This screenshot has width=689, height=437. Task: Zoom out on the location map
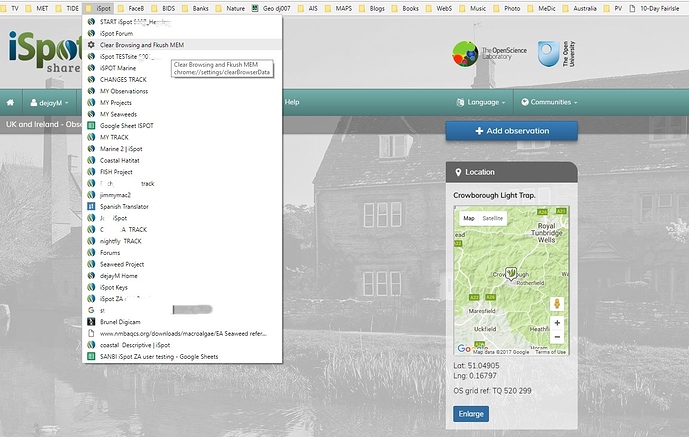pos(557,337)
